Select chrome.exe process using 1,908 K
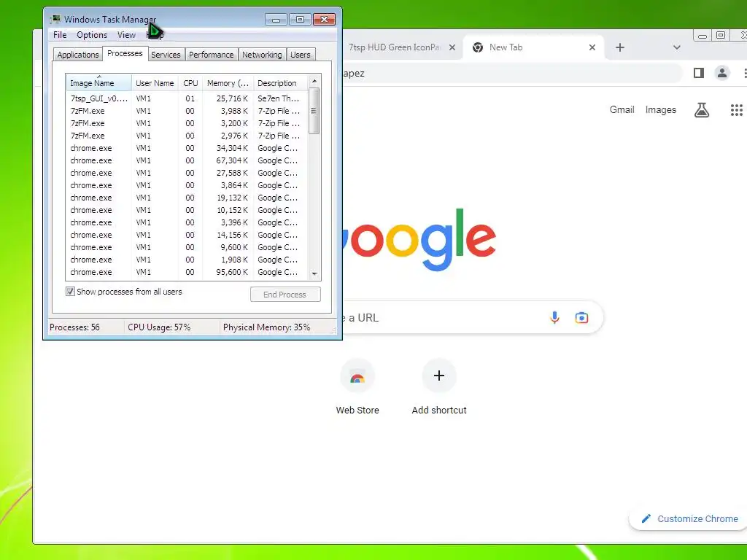This screenshot has width=747, height=560. click(187, 260)
